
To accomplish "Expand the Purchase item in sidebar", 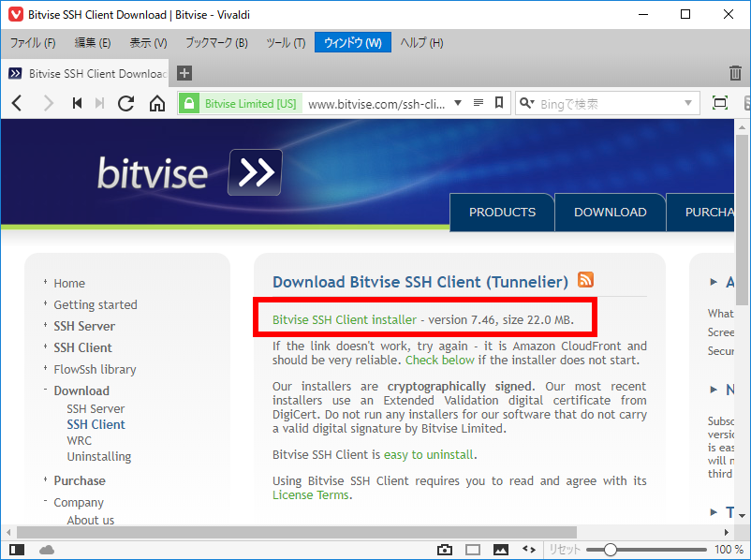I will pos(46,479).
